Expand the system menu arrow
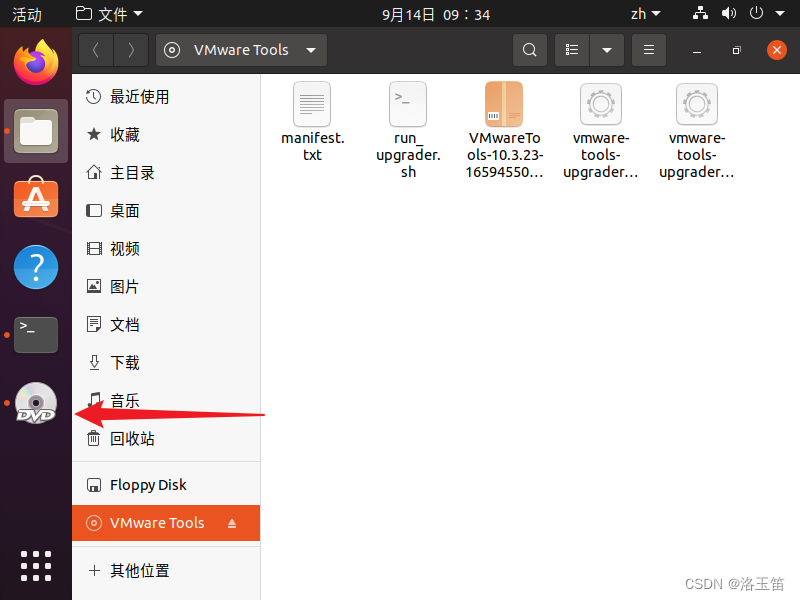The height and width of the screenshot is (600, 800). click(x=780, y=14)
